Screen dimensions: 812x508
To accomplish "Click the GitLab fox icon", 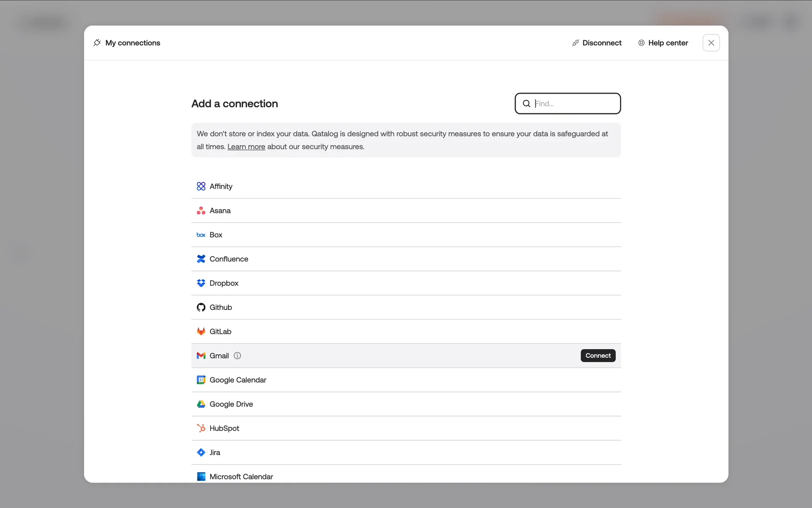I will click(x=201, y=331).
